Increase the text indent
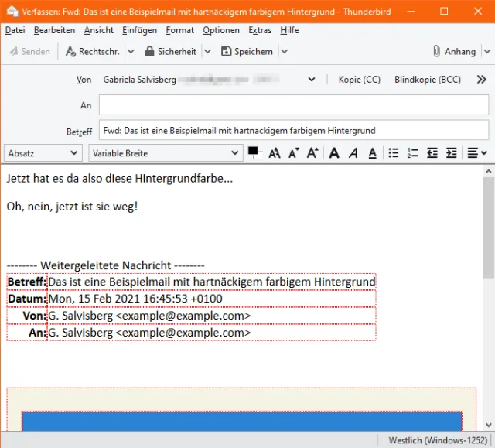The width and height of the screenshot is (495, 448). pyautogui.click(x=452, y=153)
